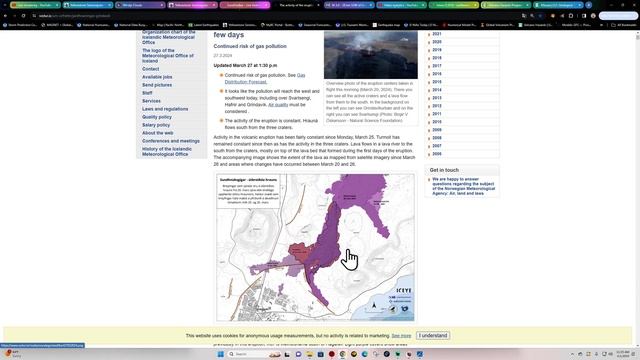Image resolution: width=640 pixels, height=360 pixels.
Task: Open 'History of the Icelandic Meteorological Office'
Action: (167, 151)
